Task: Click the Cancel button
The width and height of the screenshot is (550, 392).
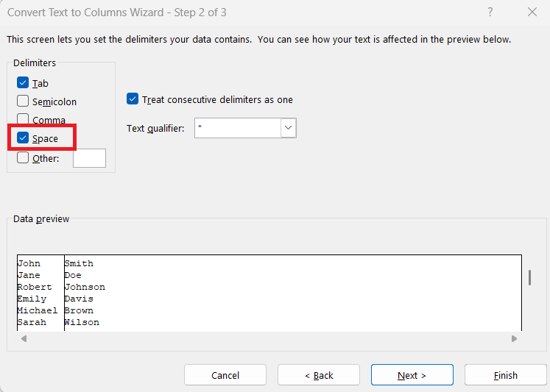Action: pos(225,375)
